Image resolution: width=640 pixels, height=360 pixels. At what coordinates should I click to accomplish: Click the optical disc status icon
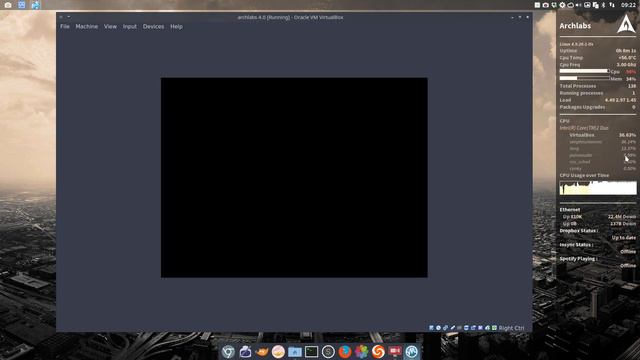pyautogui.click(x=438, y=328)
